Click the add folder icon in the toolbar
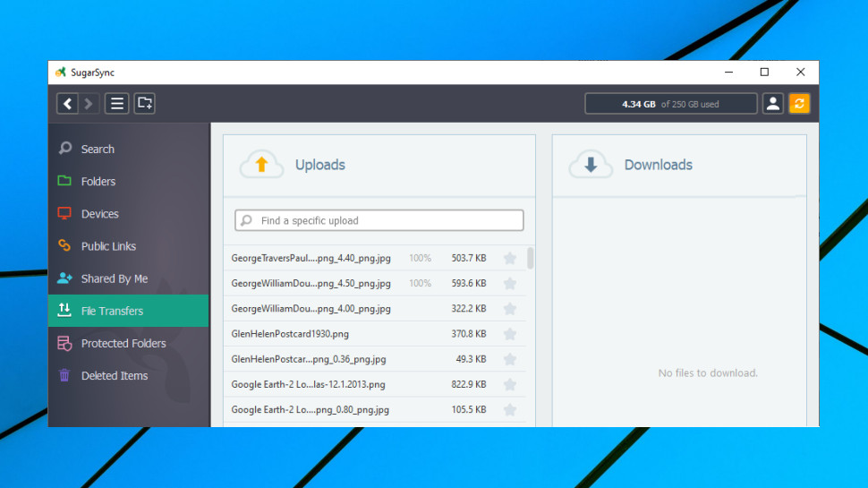 [x=144, y=104]
